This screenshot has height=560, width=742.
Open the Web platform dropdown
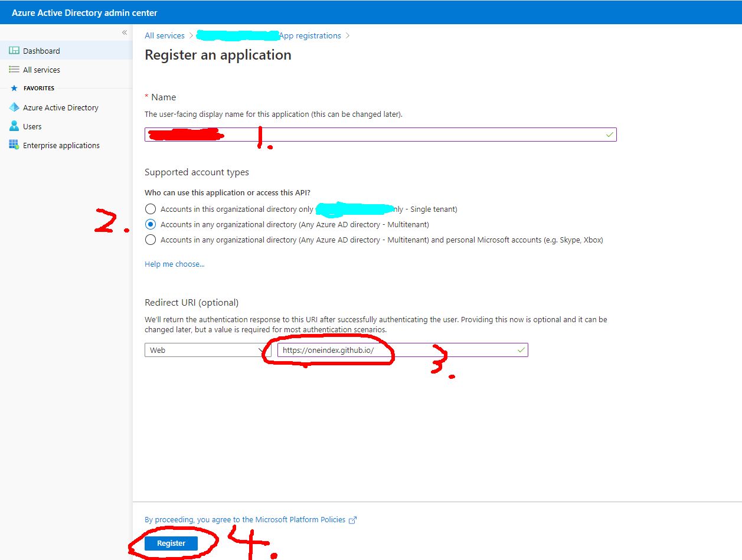208,350
